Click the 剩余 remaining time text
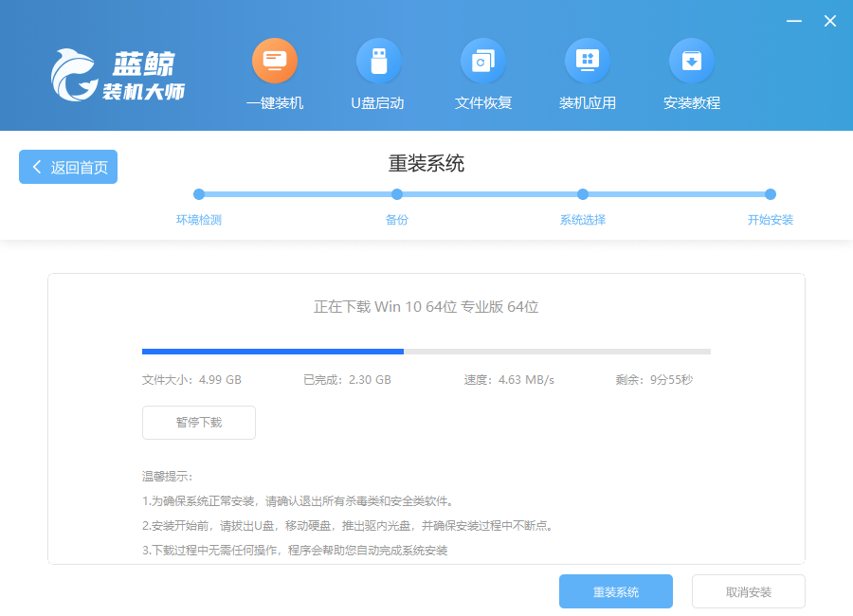The image size is (853, 616). [654, 380]
